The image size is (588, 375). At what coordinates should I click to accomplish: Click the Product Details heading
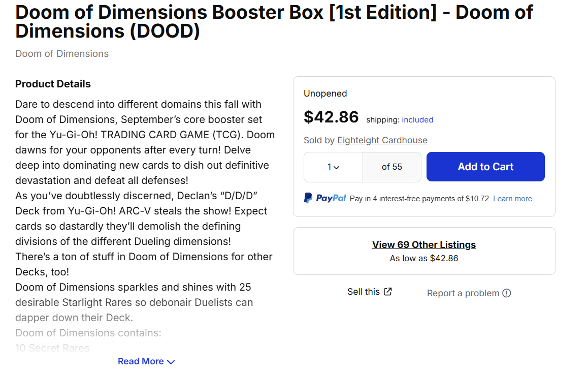53,84
